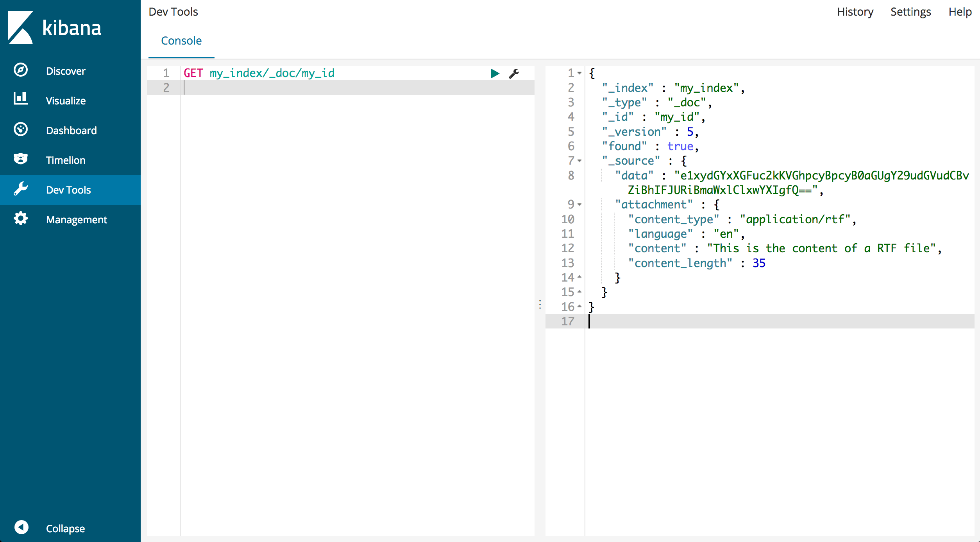Open Dashboard via gauge icon
The width and height of the screenshot is (980, 542).
coord(21,129)
